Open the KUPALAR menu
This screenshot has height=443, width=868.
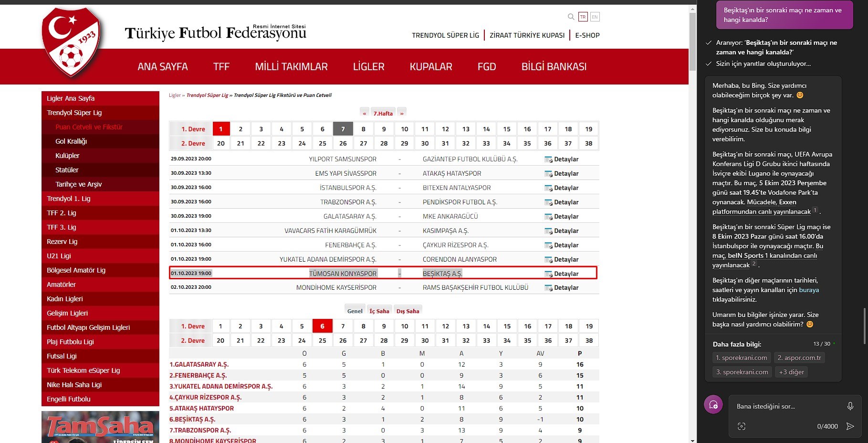click(431, 66)
